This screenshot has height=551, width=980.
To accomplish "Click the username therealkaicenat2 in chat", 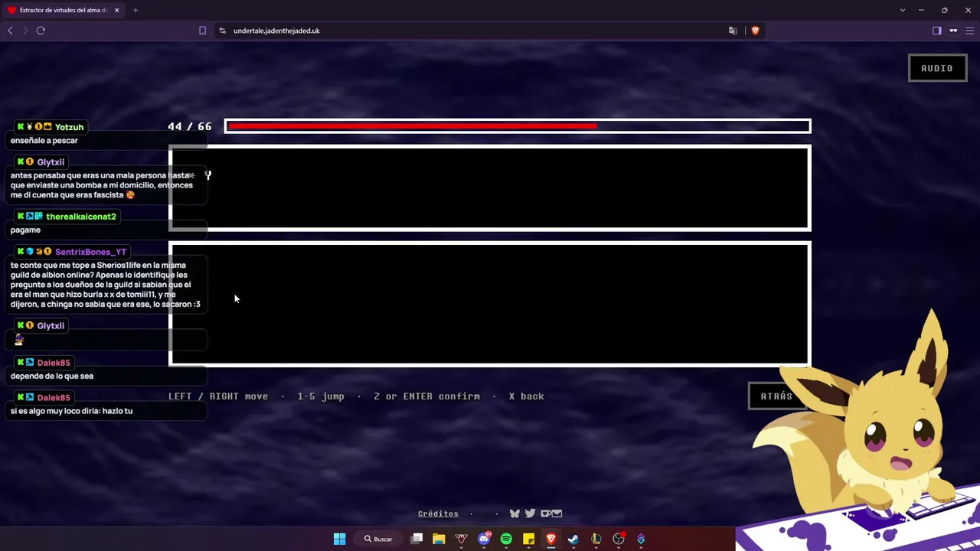I will click(x=81, y=217).
